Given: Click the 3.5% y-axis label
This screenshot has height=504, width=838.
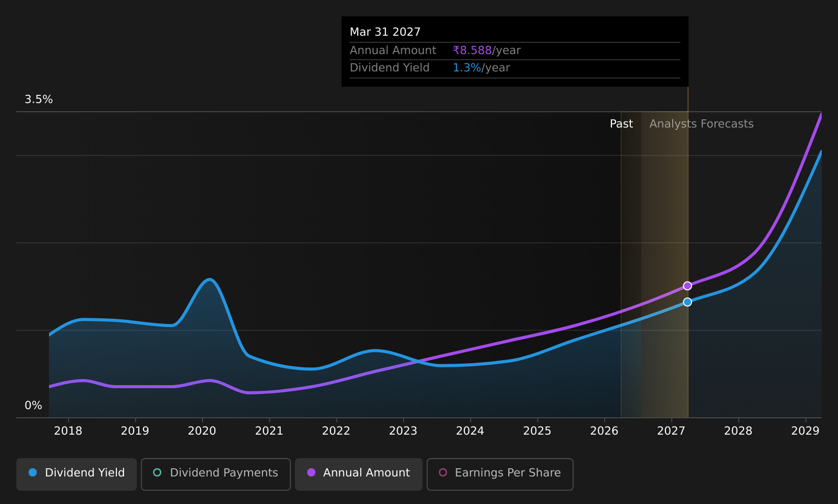Looking at the screenshot, I should (39, 99).
